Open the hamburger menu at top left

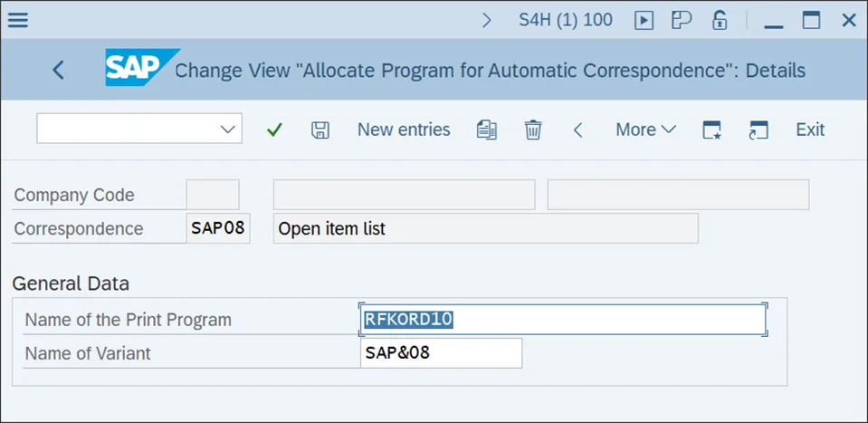tap(17, 20)
